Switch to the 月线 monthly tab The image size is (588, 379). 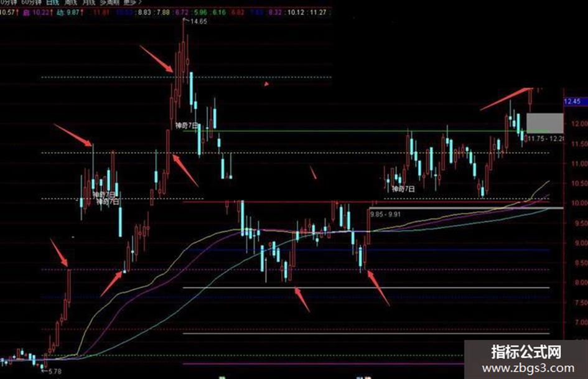pyautogui.click(x=89, y=2)
